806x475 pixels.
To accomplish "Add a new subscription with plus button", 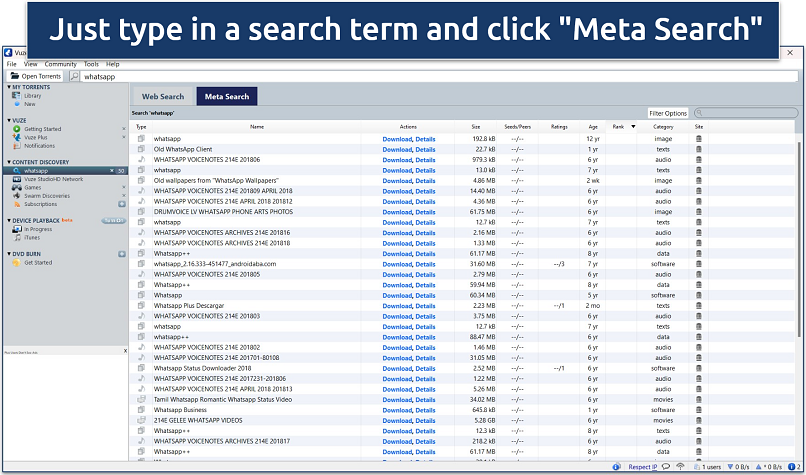I will 122,204.
